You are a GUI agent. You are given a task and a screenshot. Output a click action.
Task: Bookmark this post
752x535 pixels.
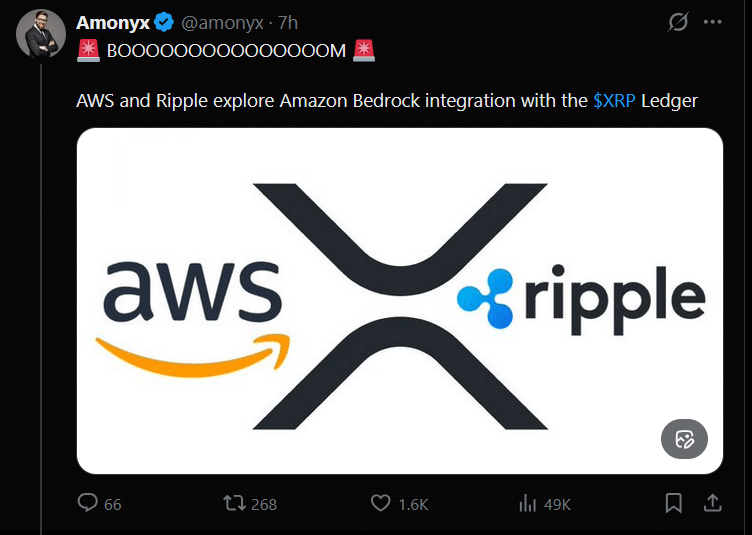(674, 503)
